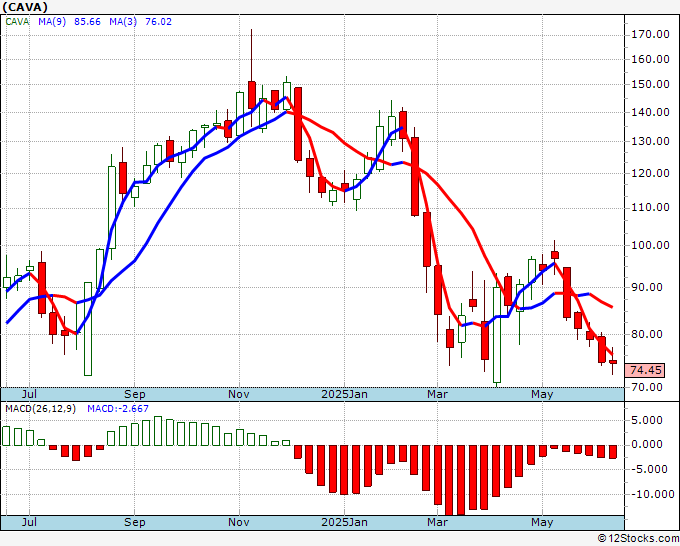Click 2025Jan on the price chart date axis
This screenshot has height=546, width=680.
coord(344,394)
